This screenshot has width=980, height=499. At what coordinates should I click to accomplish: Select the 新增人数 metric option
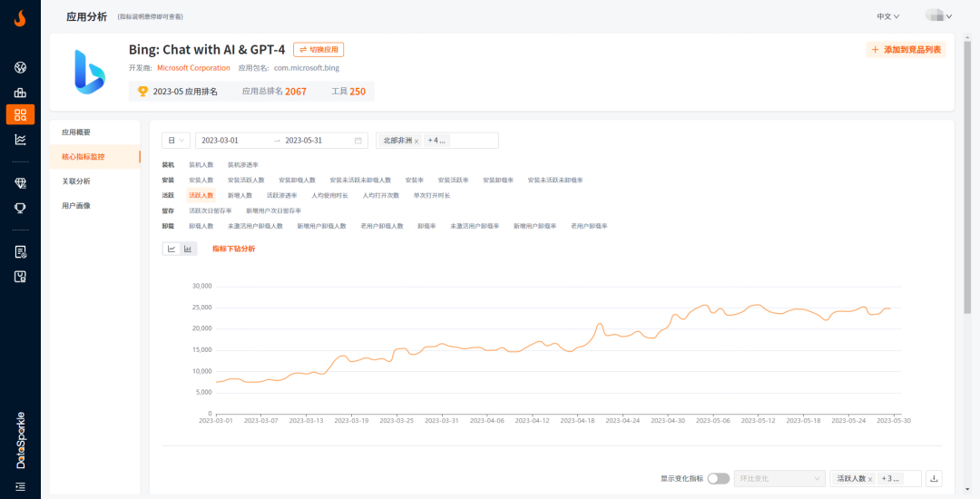(240, 195)
